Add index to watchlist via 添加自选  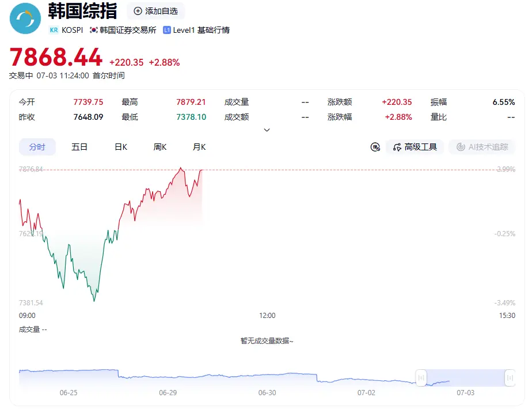pos(155,11)
